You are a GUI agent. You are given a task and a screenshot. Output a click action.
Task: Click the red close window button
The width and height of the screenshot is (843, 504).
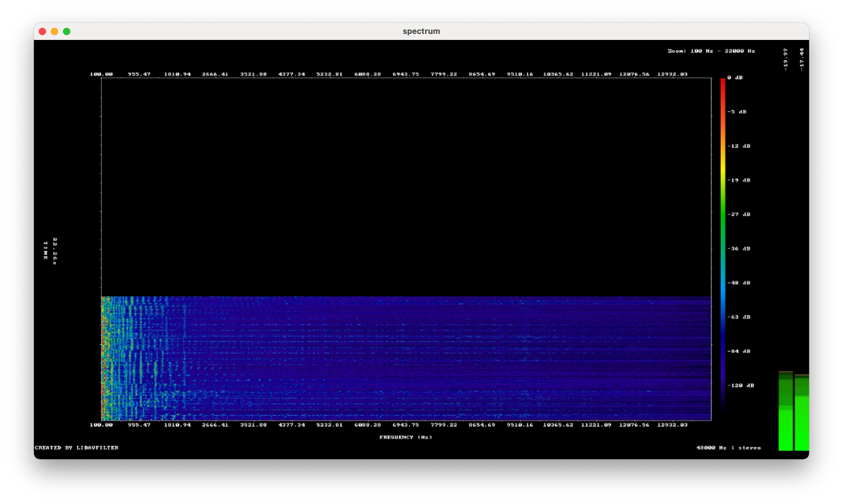click(42, 31)
